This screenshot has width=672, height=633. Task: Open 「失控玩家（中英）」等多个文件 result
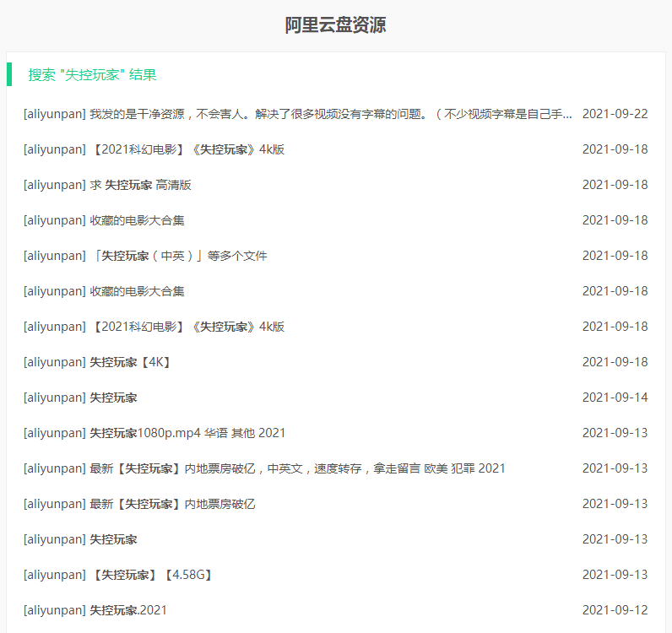(x=145, y=256)
